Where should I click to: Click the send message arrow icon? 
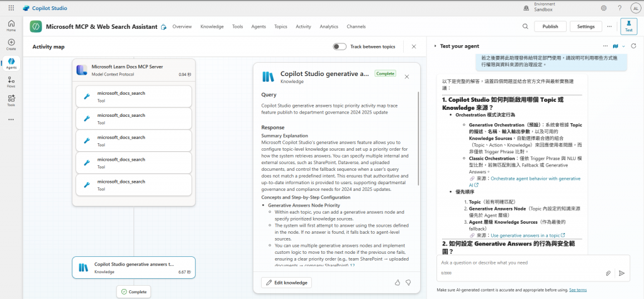pos(622,273)
